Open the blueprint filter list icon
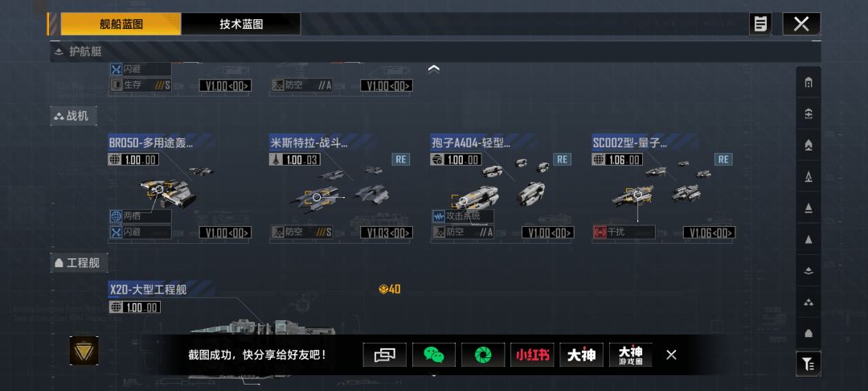 [809, 364]
